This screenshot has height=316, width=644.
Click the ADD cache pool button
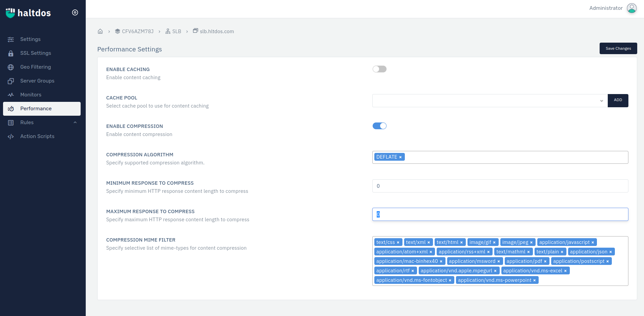point(618,100)
